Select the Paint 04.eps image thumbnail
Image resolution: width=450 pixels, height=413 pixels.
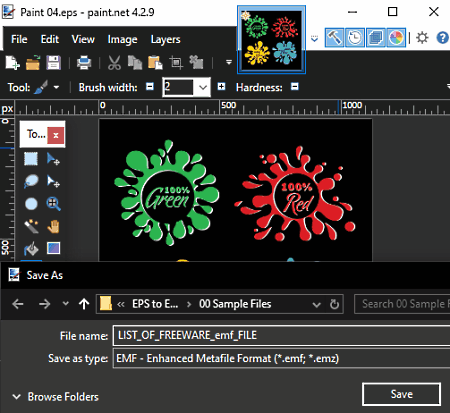pos(271,39)
